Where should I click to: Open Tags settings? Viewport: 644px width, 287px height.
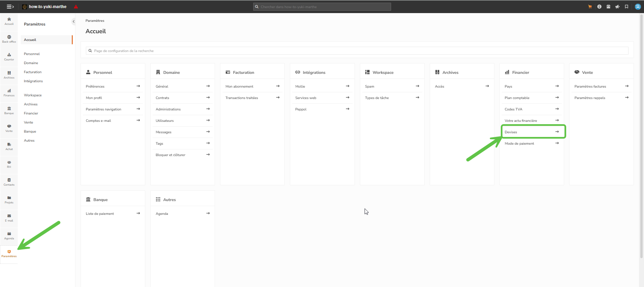183,143
